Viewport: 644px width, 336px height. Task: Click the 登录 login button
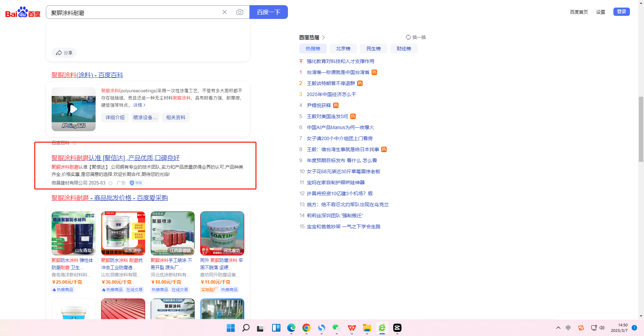pos(621,12)
